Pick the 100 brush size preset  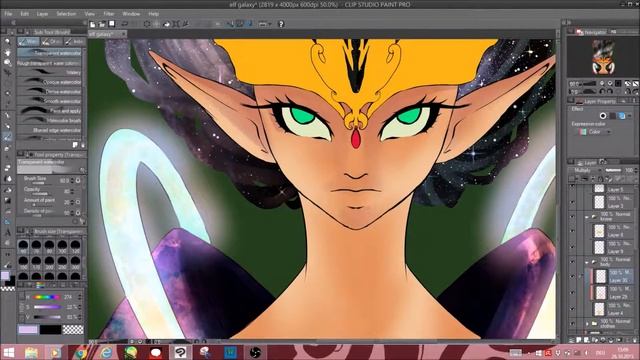click(62, 246)
